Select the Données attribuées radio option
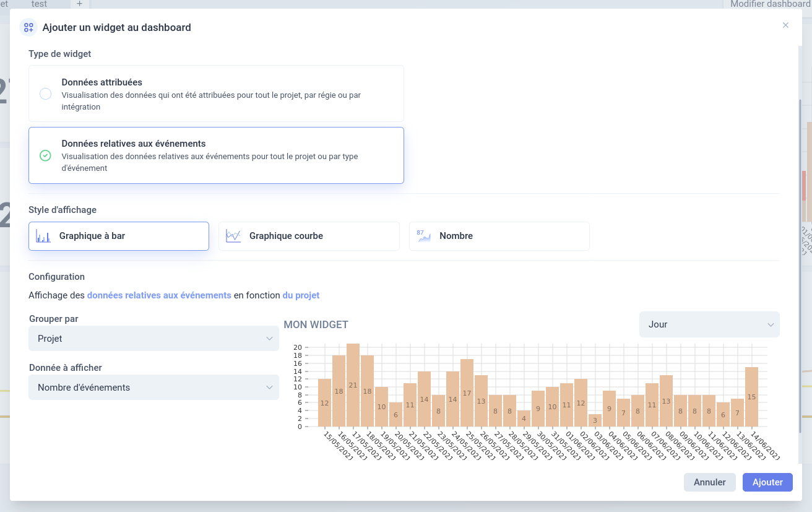This screenshot has height=512, width=812. click(x=45, y=94)
